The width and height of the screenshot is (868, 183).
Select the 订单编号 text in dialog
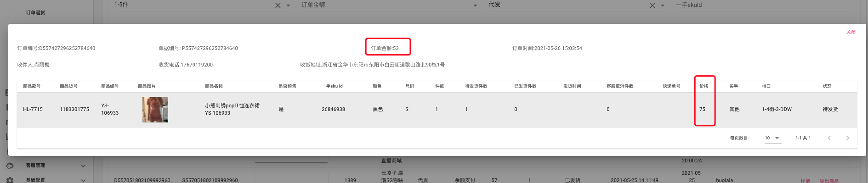coord(57,48)
